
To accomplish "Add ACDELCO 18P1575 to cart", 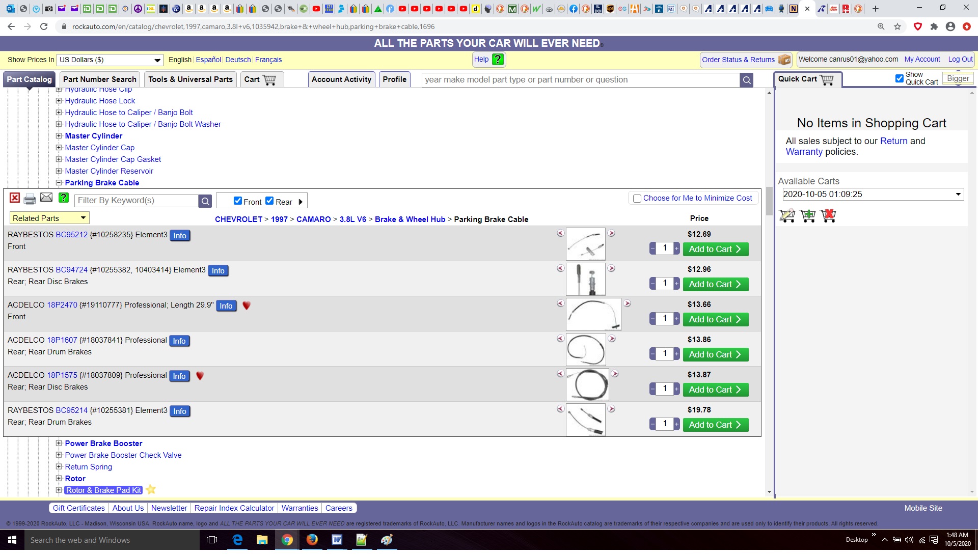I will 717,390.
